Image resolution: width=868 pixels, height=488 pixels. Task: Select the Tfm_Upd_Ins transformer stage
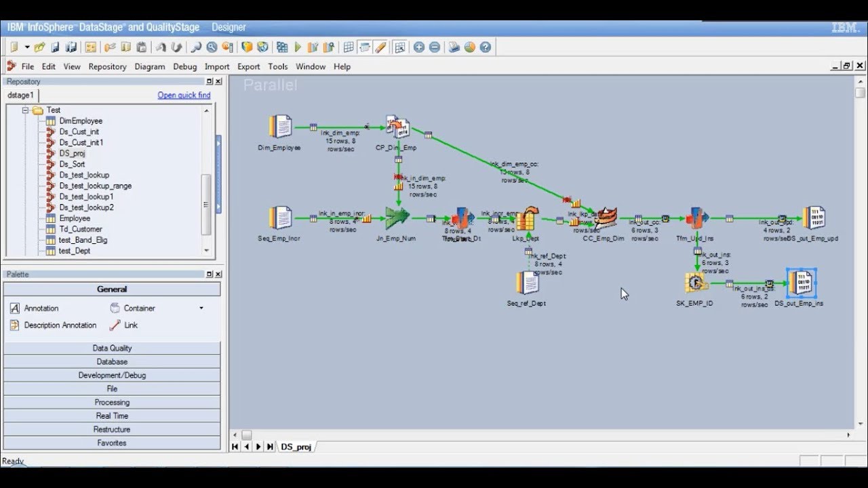696,218
